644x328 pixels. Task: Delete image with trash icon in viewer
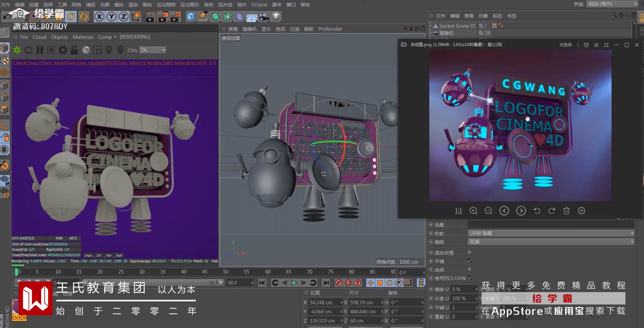[x=566, y=211]
